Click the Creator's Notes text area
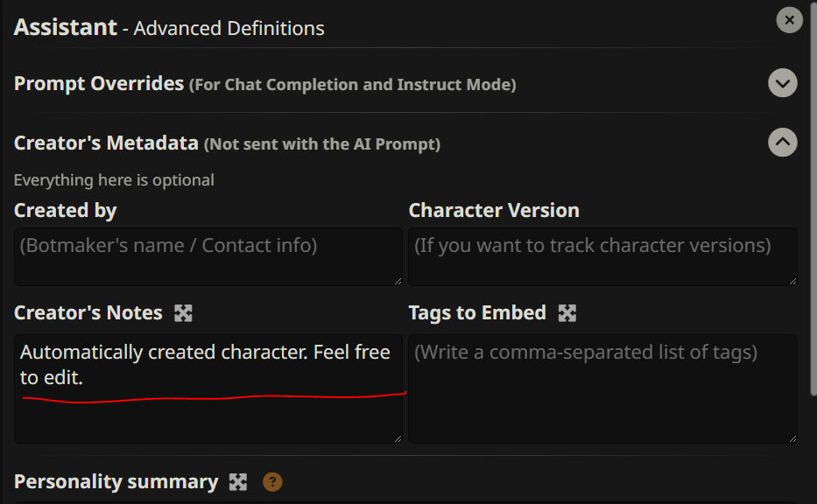Screen dimensions: 817x504 coord(208,388)
